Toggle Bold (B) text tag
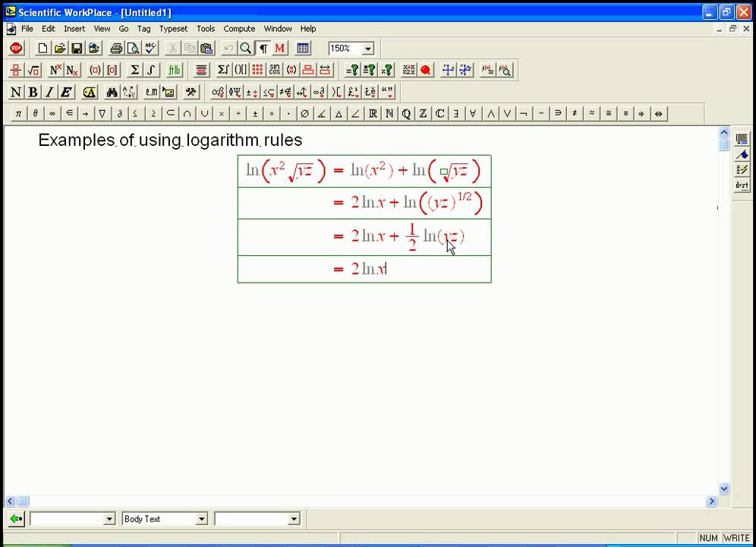The image size is (756, 547). pyautogui.click(x=33, y=92)
